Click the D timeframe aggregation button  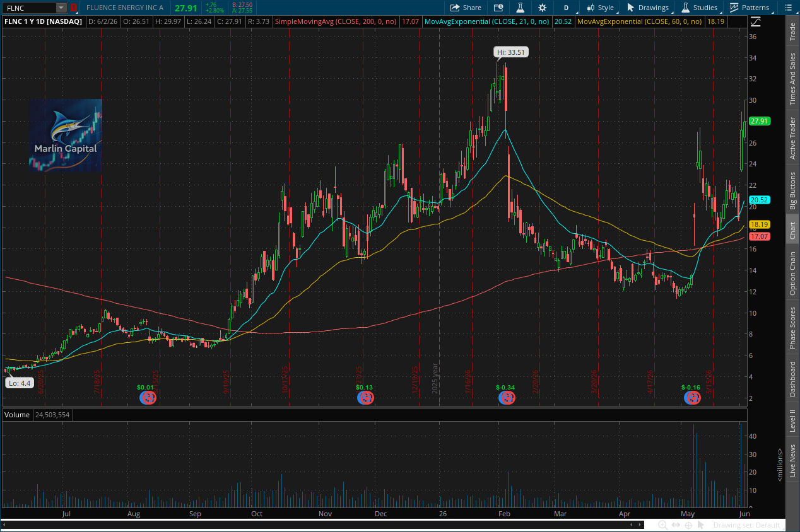coord(566,8)
